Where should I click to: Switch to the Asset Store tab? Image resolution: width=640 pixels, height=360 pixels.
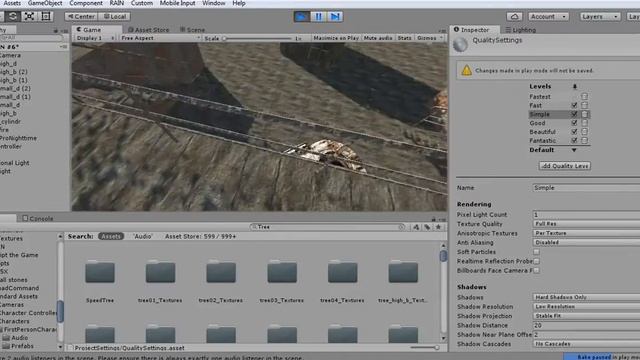149,30
